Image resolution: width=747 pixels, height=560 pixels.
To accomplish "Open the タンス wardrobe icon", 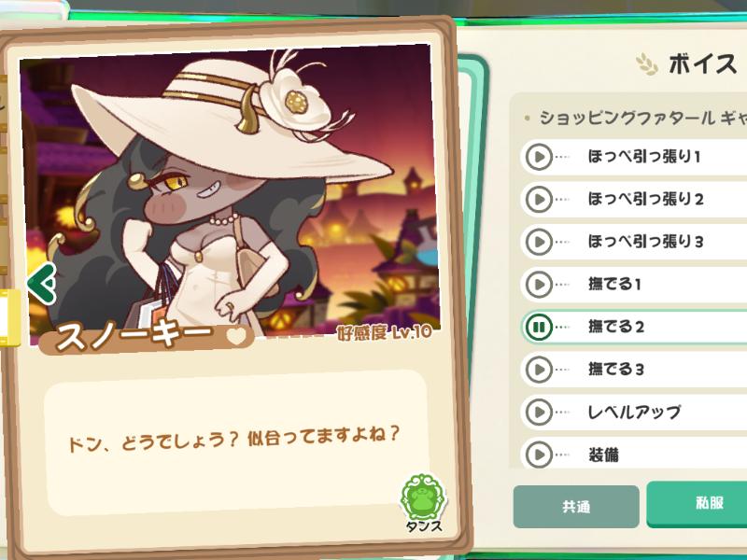I will [424, 502].
